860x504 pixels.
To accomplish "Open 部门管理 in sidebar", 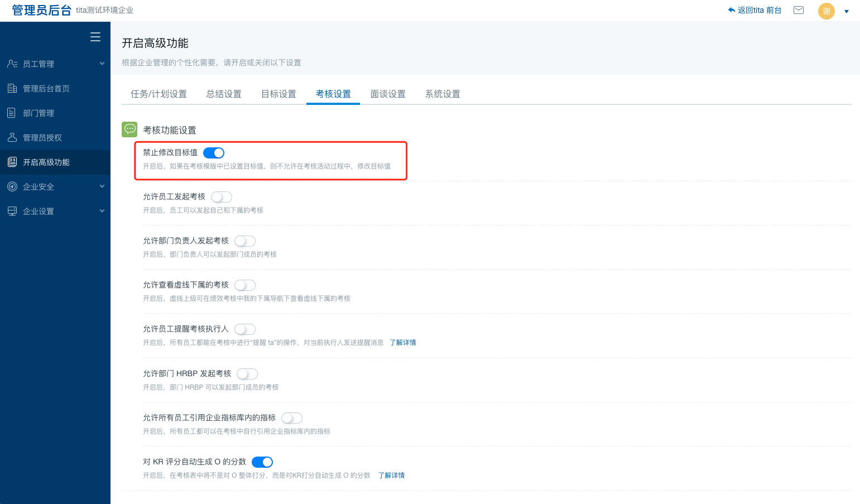I will click(x=55, y=113).
